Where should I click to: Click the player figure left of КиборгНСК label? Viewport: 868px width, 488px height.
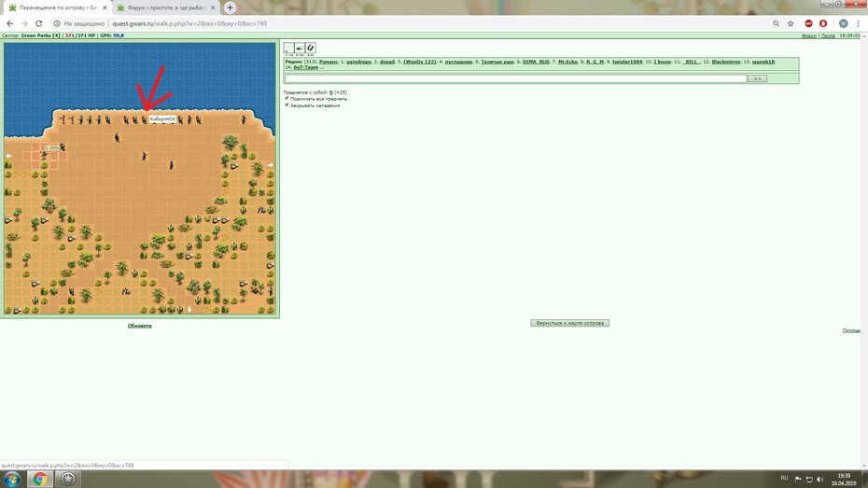144,119
